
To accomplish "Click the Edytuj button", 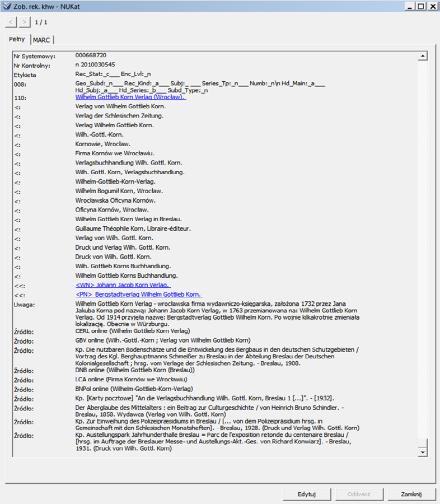I will 307,494.
